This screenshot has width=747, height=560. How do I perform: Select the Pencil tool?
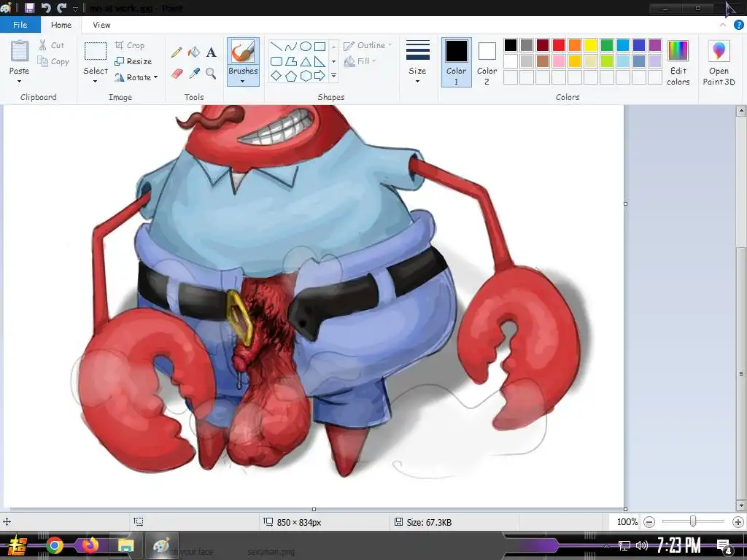pyautogui.click(x=177, y=52)
